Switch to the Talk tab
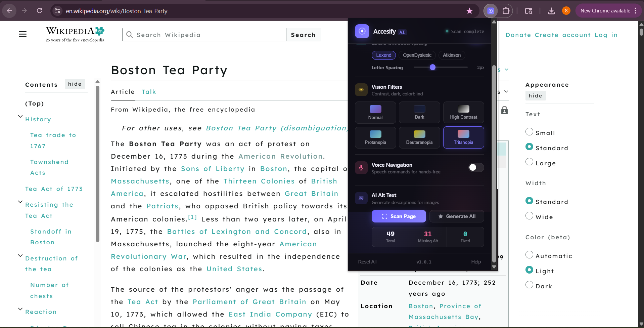This screenshot has height=328, width=644. point(149,92)
